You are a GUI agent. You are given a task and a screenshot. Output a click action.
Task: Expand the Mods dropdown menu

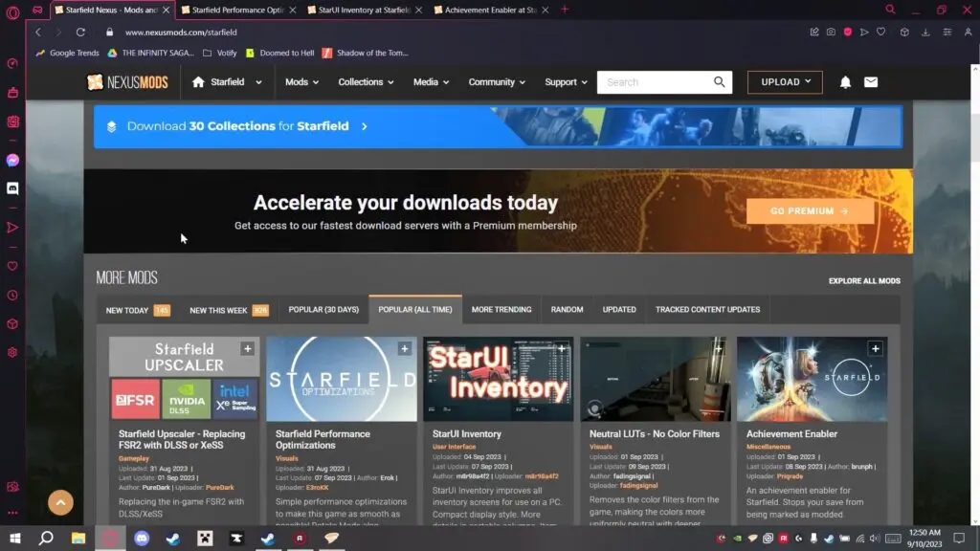[301, 82]
